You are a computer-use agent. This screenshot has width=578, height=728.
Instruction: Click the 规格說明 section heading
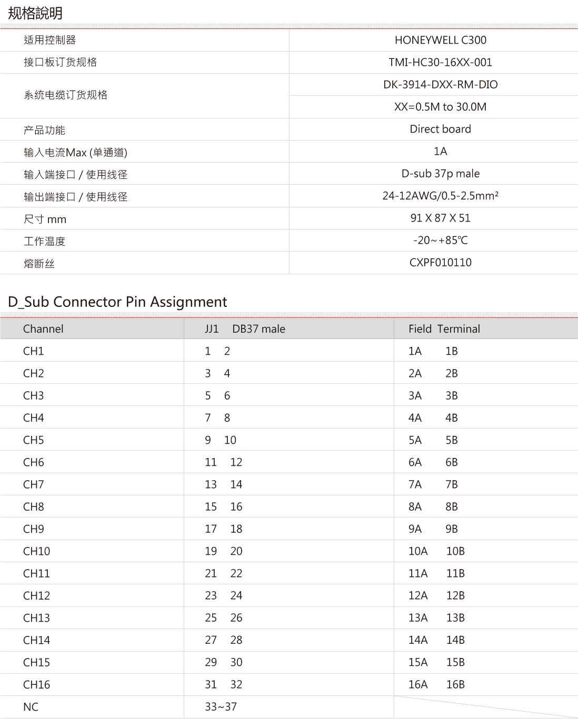35,13
